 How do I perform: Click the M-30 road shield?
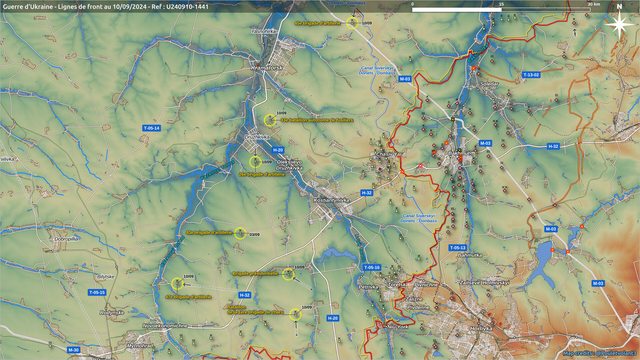pos(73,350)
